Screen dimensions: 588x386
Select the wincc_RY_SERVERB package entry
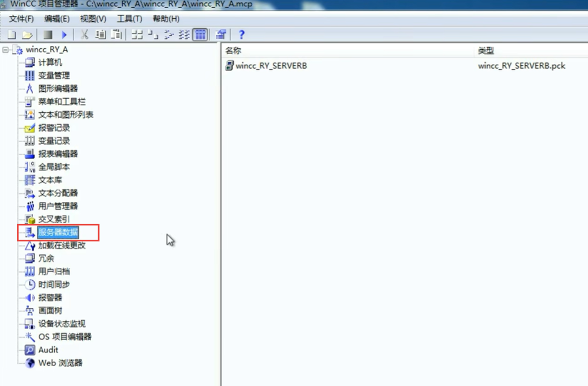tap(270, 66)
